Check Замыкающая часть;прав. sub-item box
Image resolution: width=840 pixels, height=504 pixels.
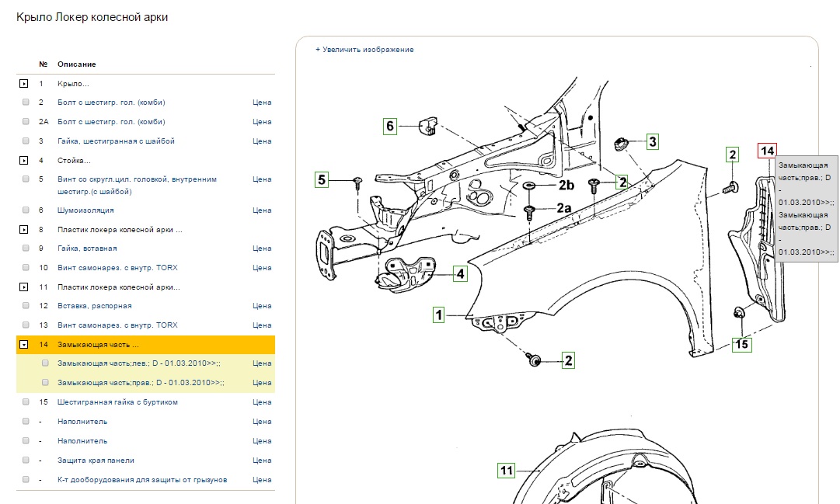46,382
